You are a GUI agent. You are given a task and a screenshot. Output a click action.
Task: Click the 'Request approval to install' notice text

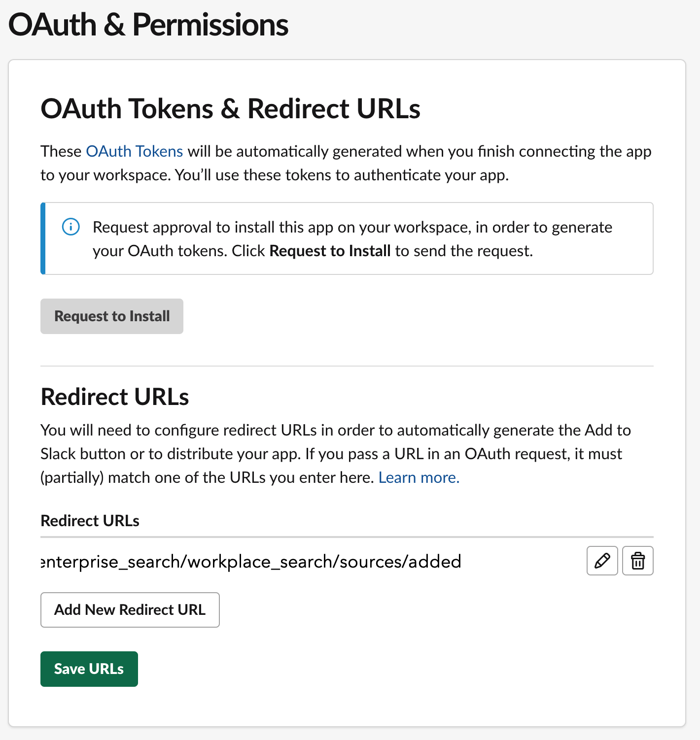click(352, 228)
